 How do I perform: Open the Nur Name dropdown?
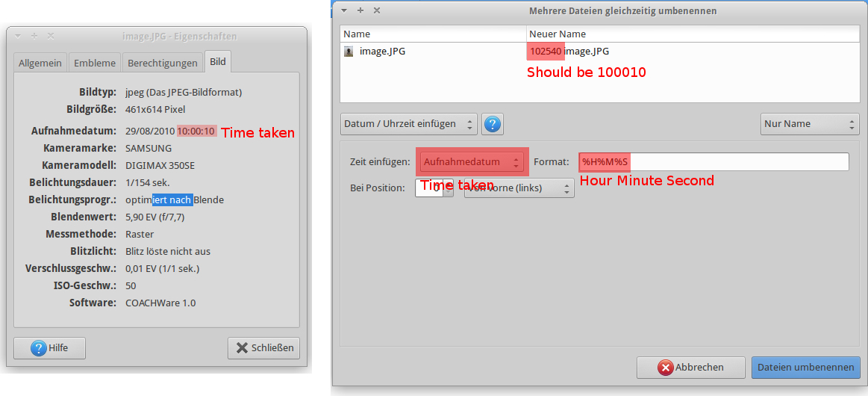pyautogui.click(x=810, y=124)
